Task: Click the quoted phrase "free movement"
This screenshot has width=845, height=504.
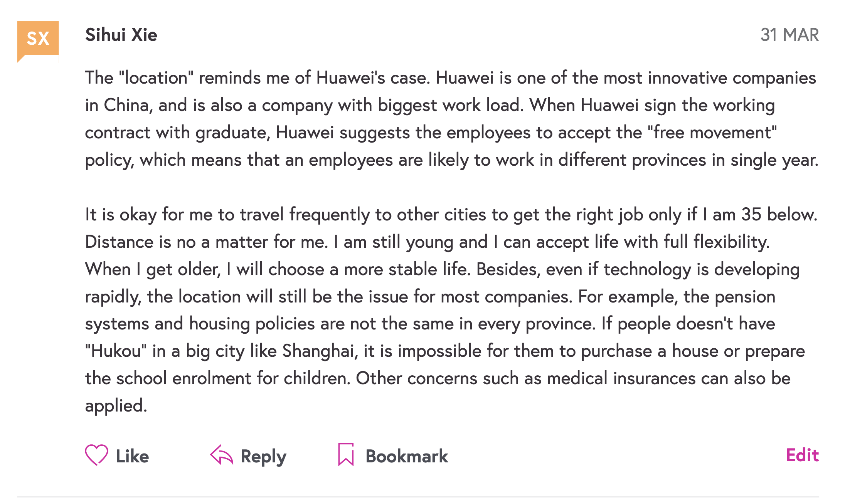Action: click(x=712, y=133)
